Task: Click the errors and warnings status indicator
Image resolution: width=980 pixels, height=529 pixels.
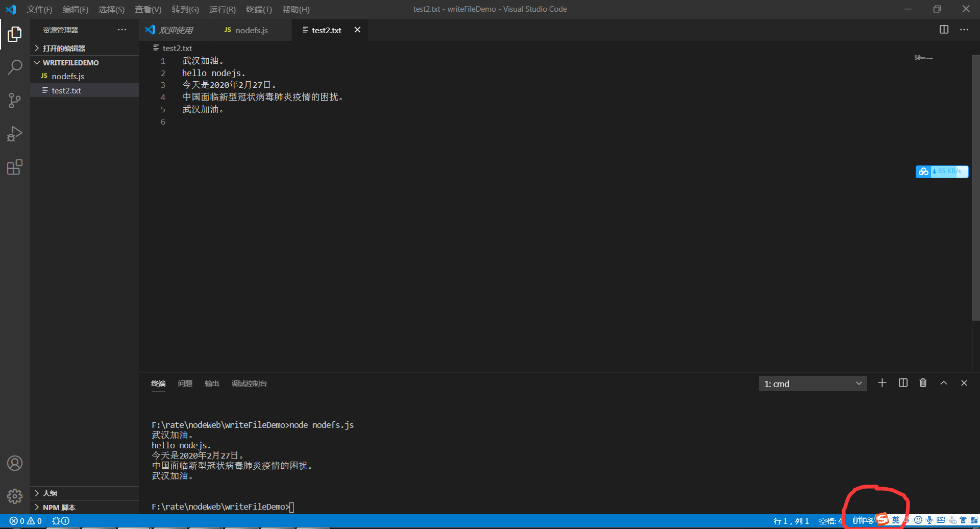Action: click(x=24, y=520)
